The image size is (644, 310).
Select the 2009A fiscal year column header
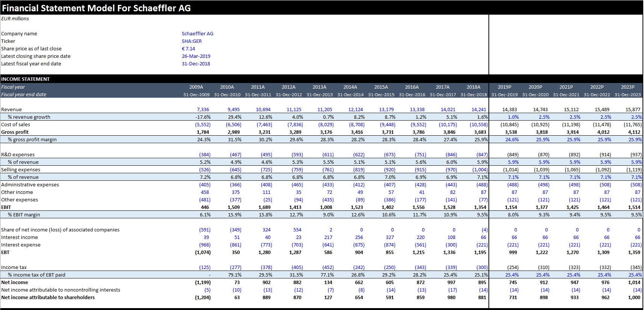(196, 87)
